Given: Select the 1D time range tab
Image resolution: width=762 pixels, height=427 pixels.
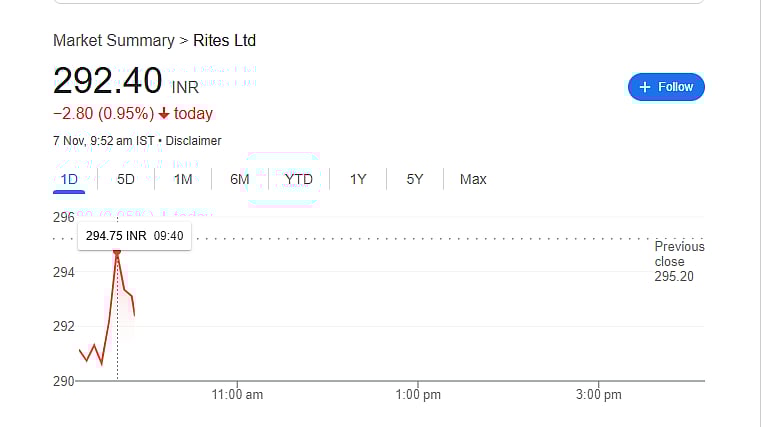Looking at the screenshot, I should [x=69, y=179].
